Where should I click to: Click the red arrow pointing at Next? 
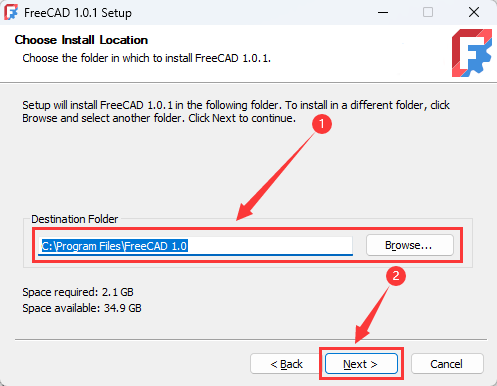click(x=372, y=315)
